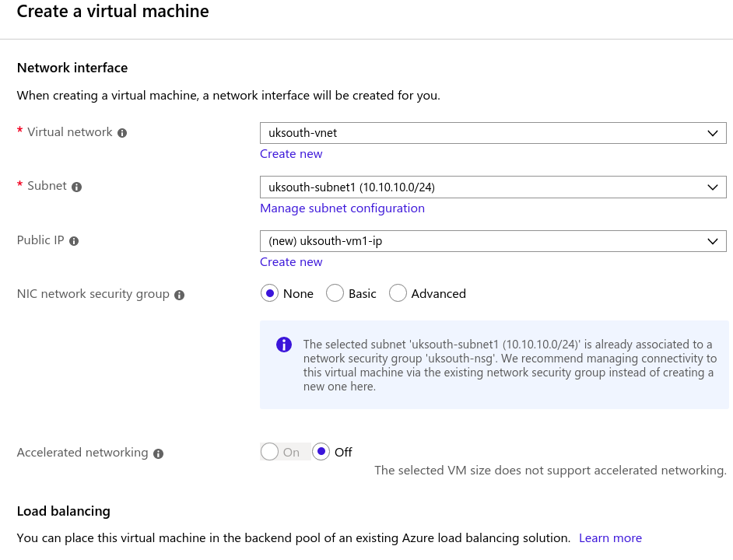Click Create new under Public IP

291,262
